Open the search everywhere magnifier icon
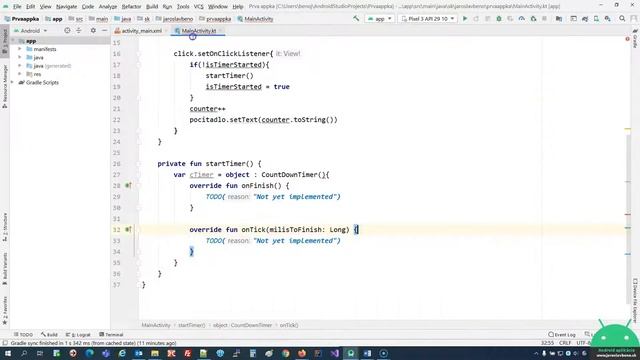Screen dimensions: 640x360 pyautogui.click(x=622, y=19)
